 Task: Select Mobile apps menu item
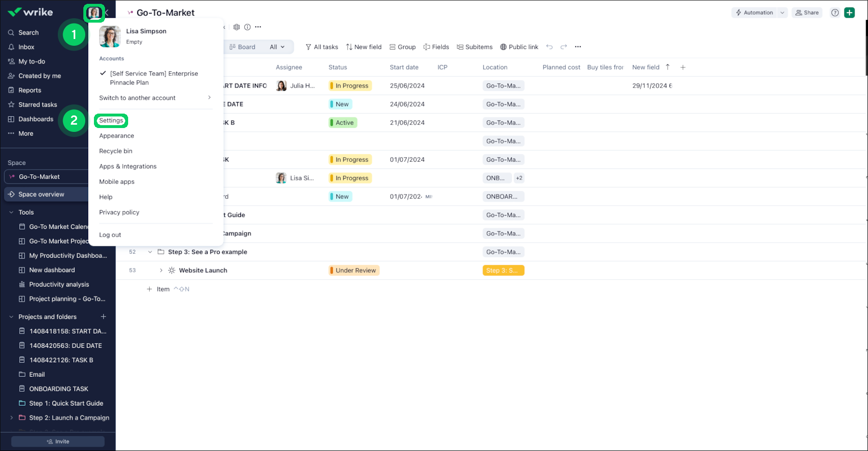(117, 182)
